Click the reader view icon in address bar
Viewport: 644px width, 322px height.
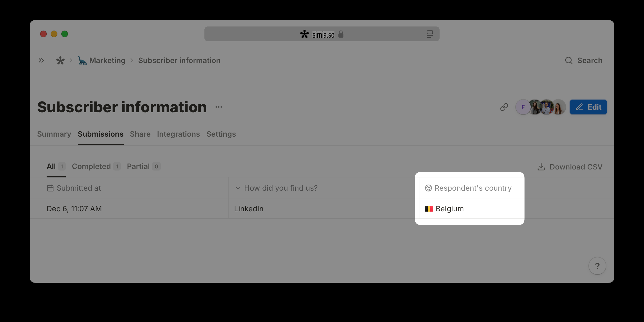point(430,34)
